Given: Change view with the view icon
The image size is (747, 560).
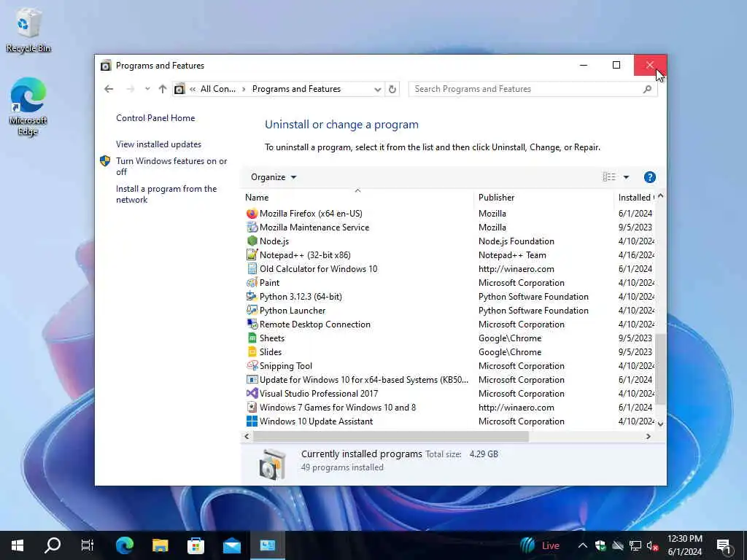Looking at the screenshot, I should tap(609, 177).
